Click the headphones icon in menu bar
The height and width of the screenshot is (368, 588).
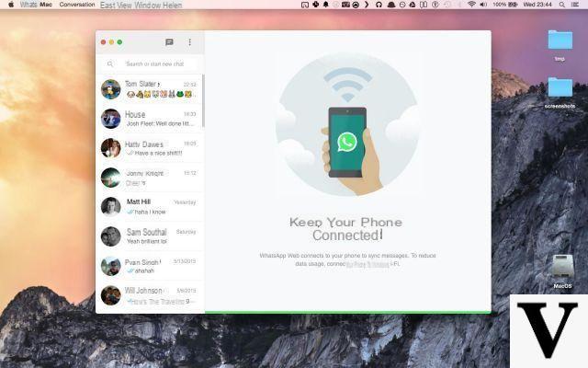point(379,5)
